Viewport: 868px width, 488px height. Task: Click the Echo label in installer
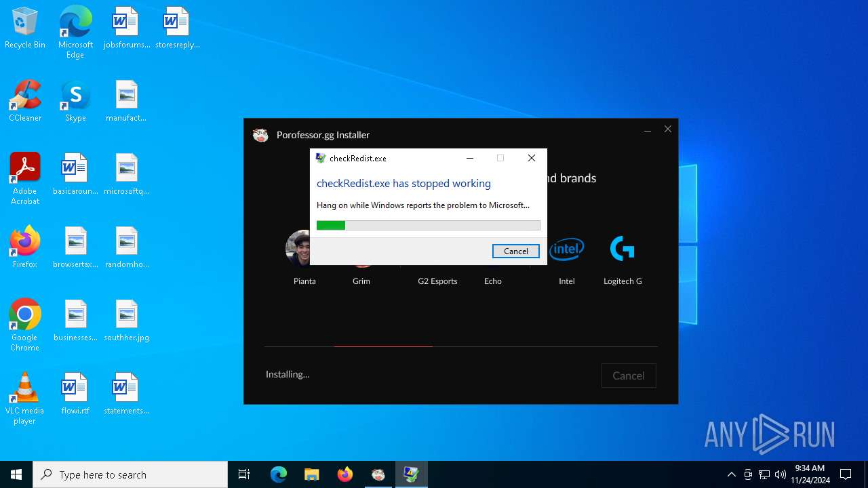coord(493,281)
